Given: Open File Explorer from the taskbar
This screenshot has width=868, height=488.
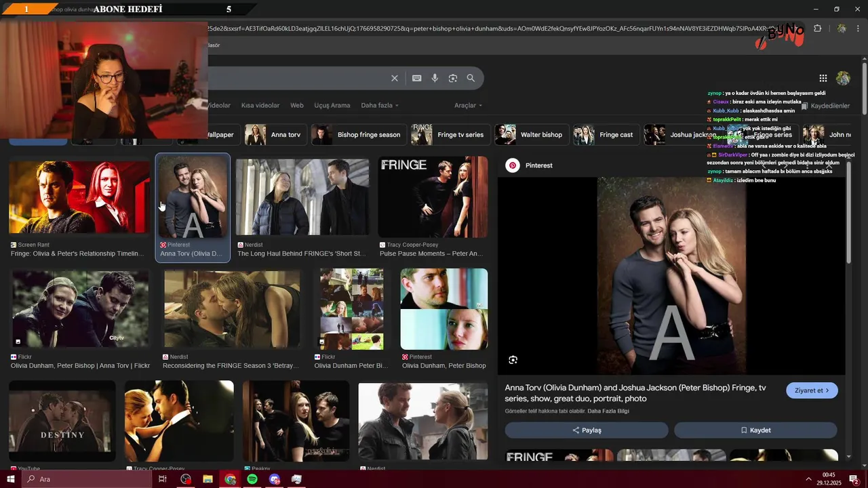Looking at the screenshot, I should click(208, 479).
